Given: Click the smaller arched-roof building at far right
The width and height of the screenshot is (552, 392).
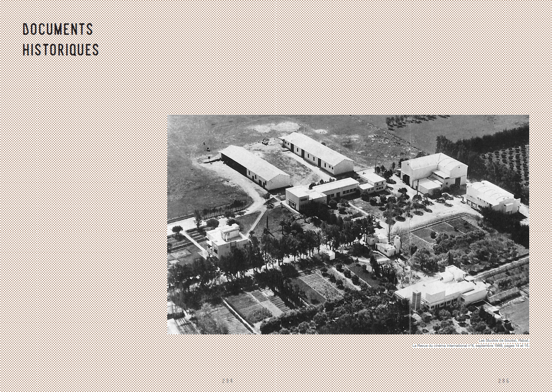Looking at the screenshot, I should tap(492, 196).
